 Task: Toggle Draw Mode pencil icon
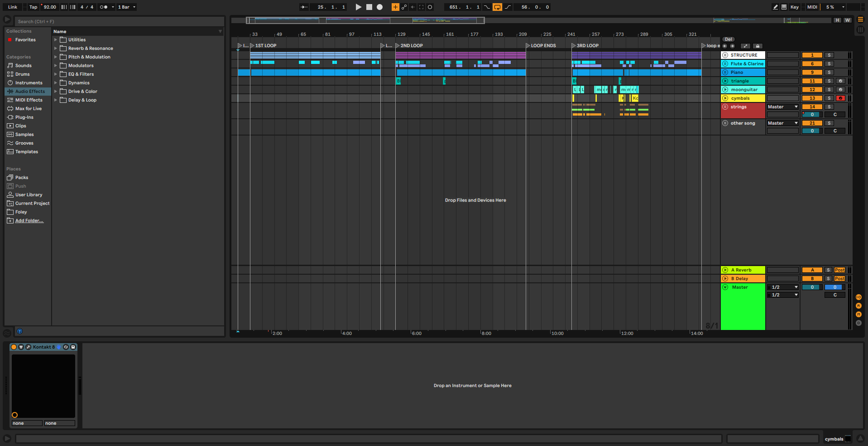[775, 7]
